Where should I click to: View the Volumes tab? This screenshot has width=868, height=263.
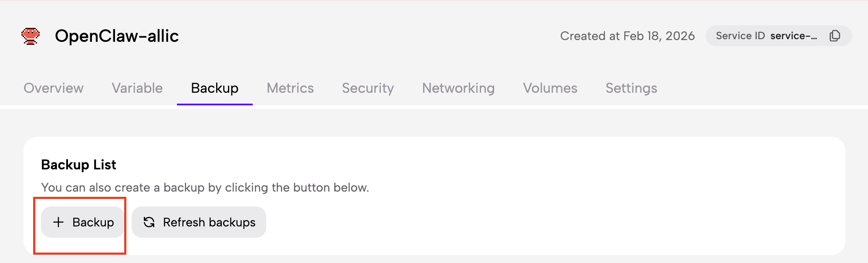pyautogui.click(x=550, y=88)
